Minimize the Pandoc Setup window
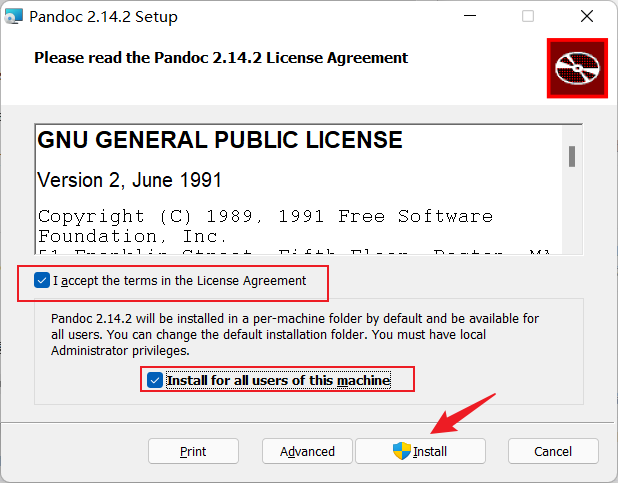This screenshot has height=483, width=618. click(470, 16)
